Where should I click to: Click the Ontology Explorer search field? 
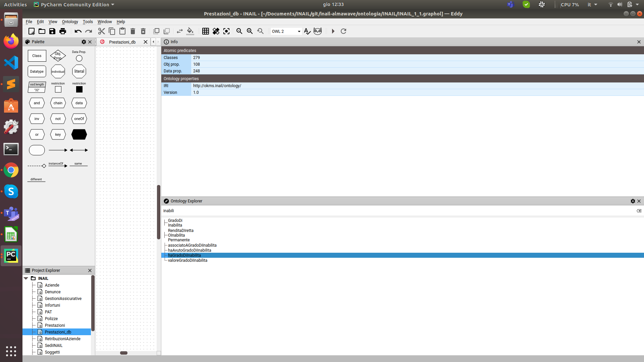point(399,211)
